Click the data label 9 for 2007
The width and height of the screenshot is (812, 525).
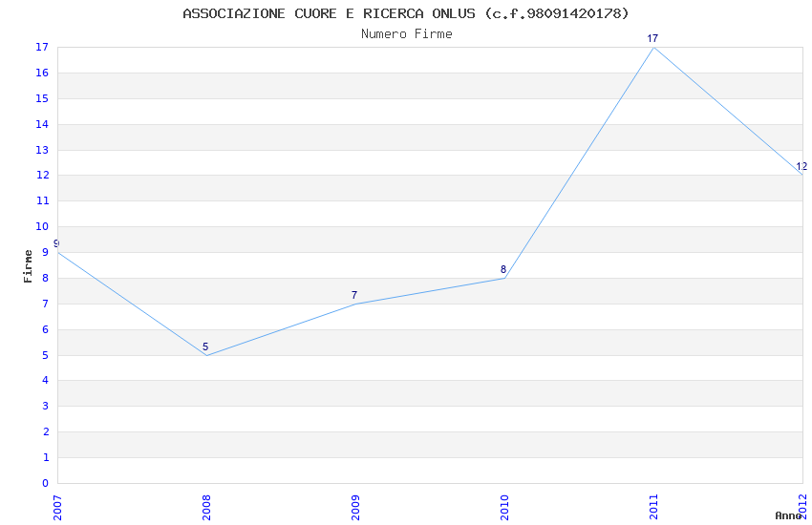click(56, 243)
